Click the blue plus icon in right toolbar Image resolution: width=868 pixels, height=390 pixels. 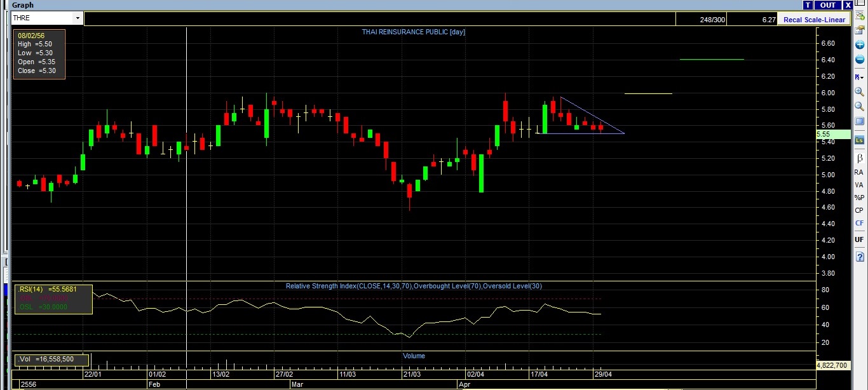pos(859,45)
